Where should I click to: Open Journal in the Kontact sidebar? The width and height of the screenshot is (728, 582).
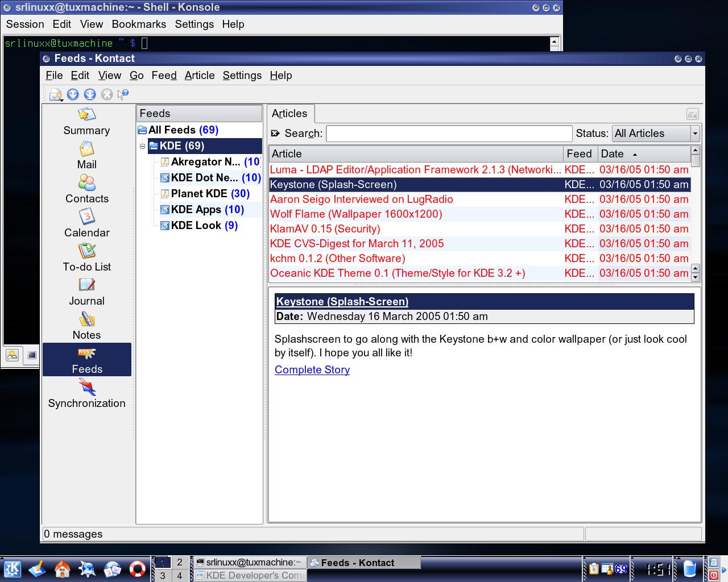tap(86, 292)
